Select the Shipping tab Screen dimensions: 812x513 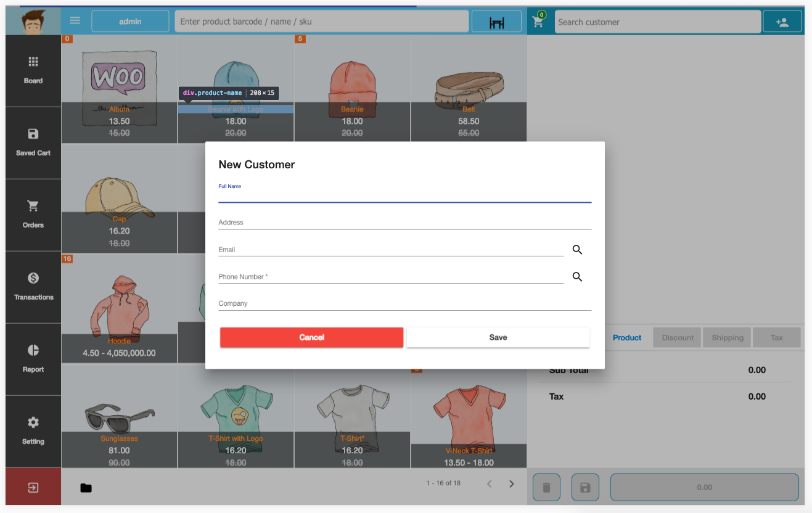coord(728,338)
